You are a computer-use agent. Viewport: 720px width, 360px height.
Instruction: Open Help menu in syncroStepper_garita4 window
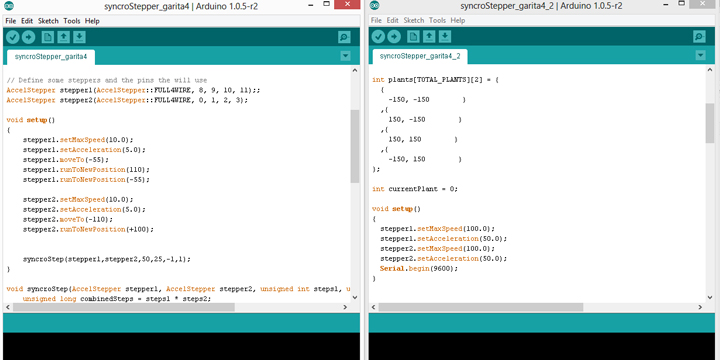tap(92, 21)
